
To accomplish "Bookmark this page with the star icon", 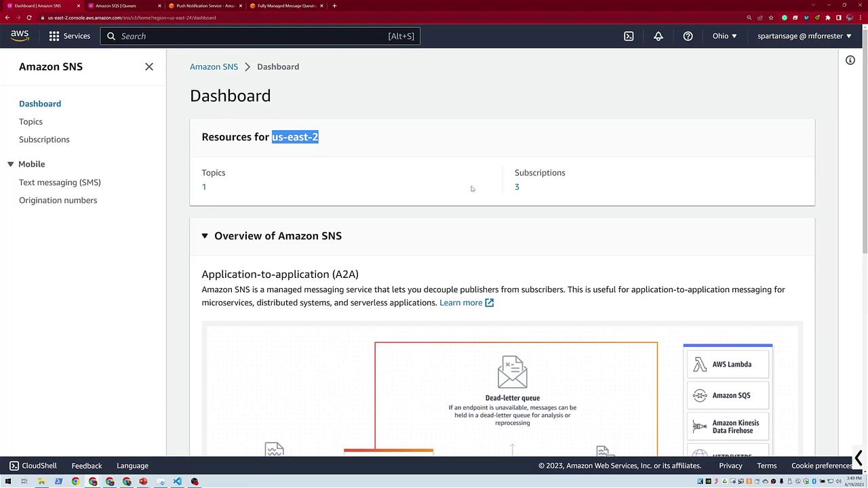I will click(771, 18).
